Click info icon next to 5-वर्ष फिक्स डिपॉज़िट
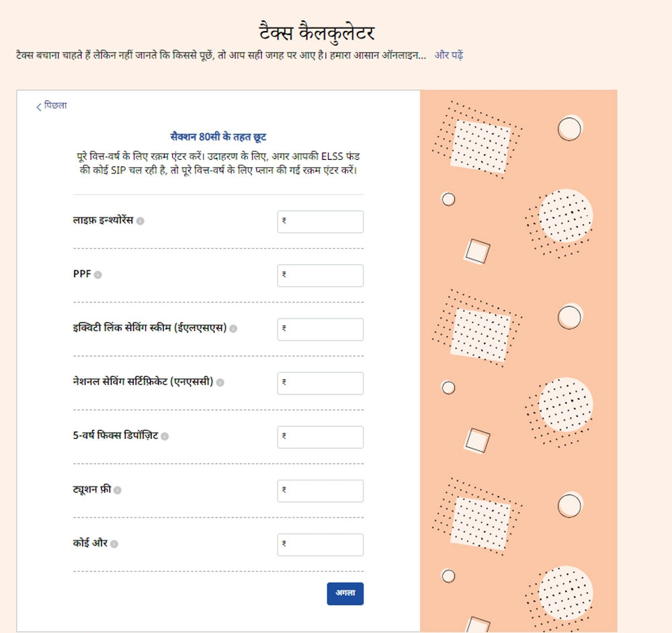 coord(165,436)
